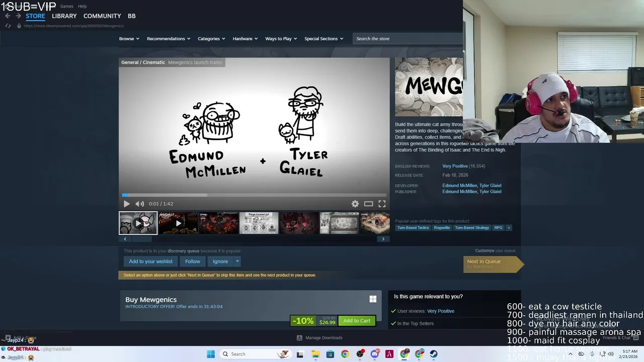Viewport: 644px width, 362px height.
Task: Open the Turn-Based Strategy tag
Action: pos(472,228)
